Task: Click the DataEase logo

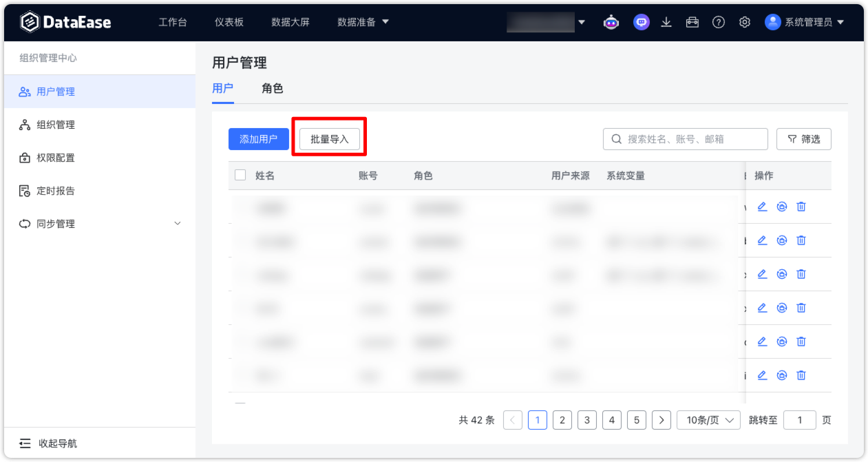Action: (x=65, y=21)
